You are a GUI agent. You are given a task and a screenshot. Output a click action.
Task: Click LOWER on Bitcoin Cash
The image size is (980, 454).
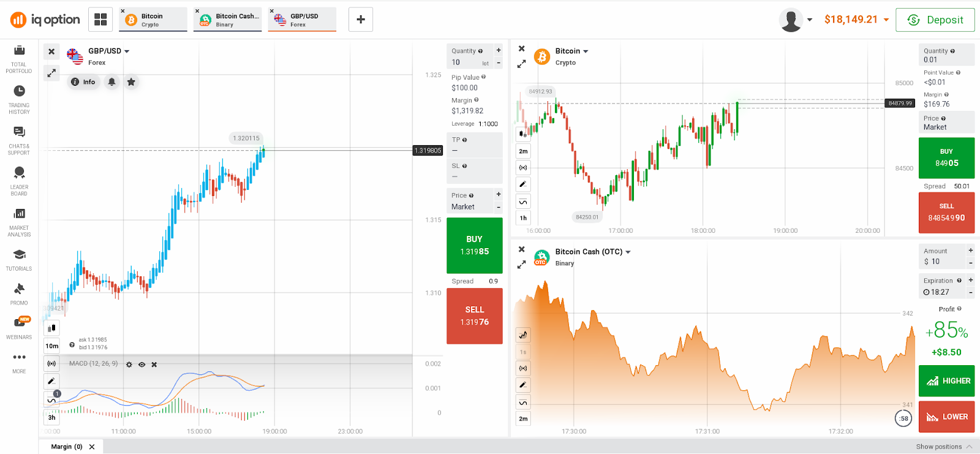[x=947, y=417]
